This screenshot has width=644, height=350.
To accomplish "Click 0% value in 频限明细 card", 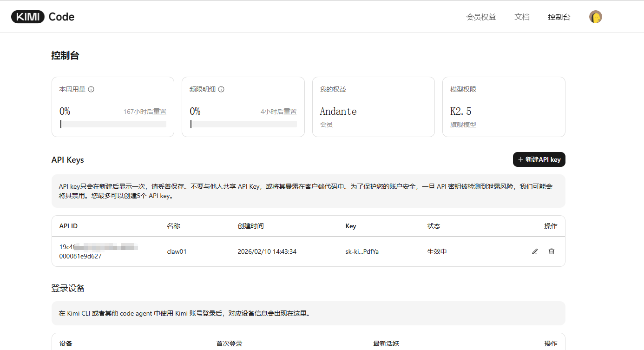I will pos(195,112).
